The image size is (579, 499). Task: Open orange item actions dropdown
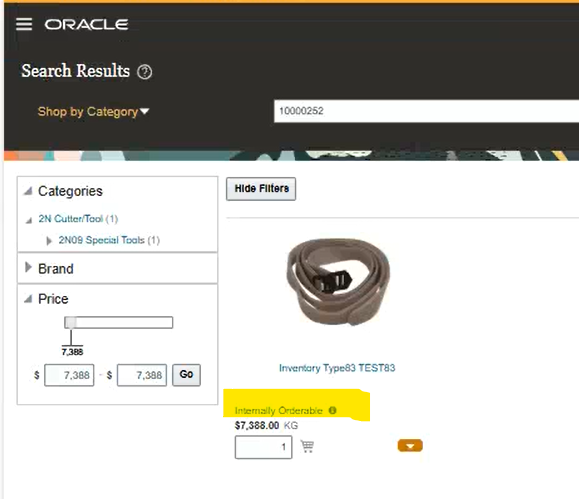pos(410,446)
